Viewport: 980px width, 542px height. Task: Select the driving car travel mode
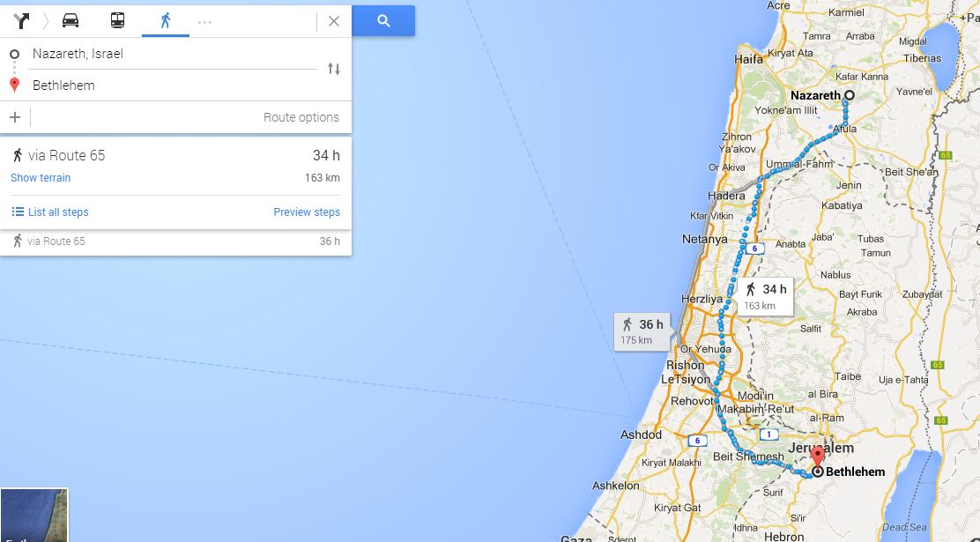(x=71, y=20)
